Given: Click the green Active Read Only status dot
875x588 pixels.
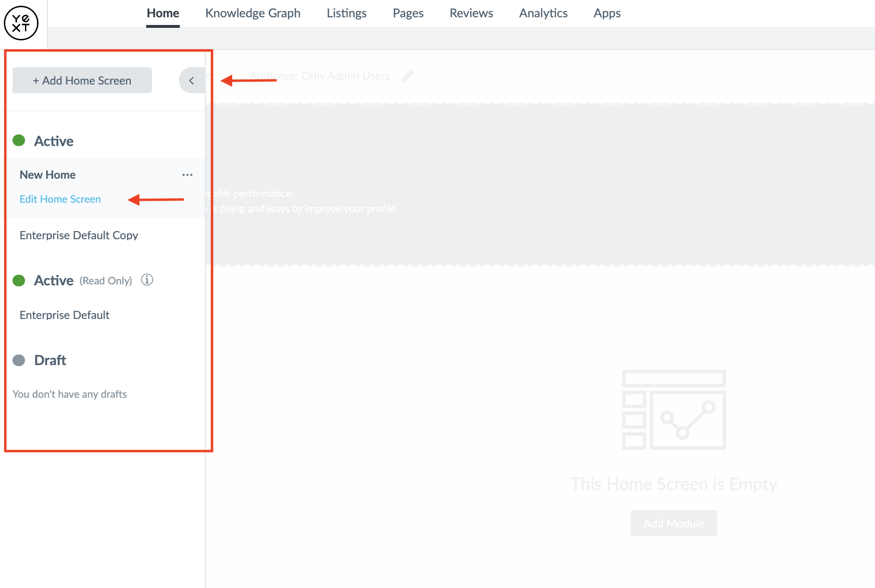Looking at the screenshot, I should pyautogui.click(x=19, y=281).
